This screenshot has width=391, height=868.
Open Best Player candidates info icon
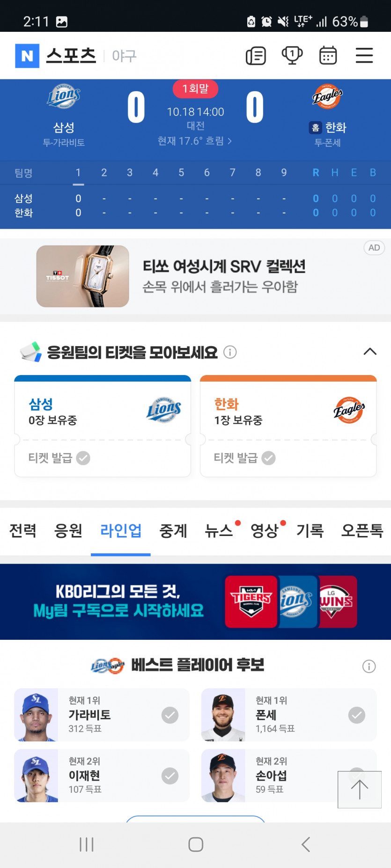click(369, 666)
